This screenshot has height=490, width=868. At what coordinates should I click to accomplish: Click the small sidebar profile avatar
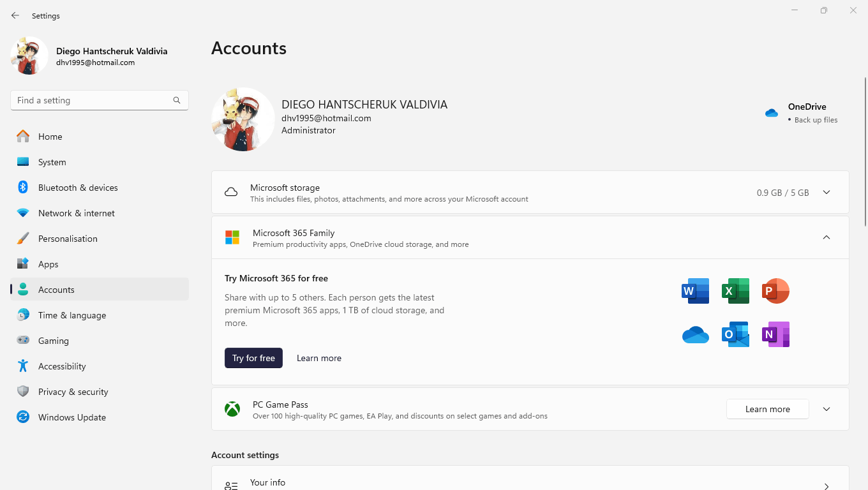pyautogui.click(x=29, y=56)
